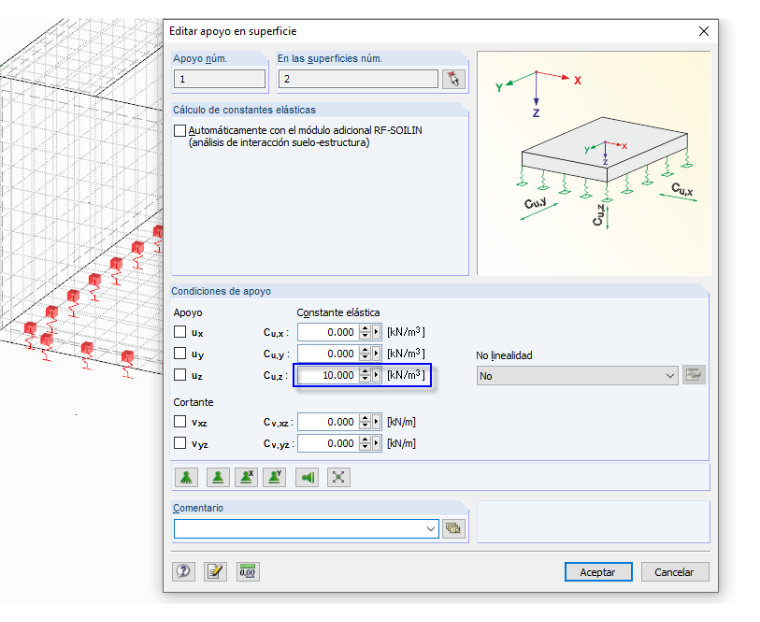The height and width of the screenshot is (622, 760).
Task: Click the Cu,x constant value field
Action: tap(329, 332)
